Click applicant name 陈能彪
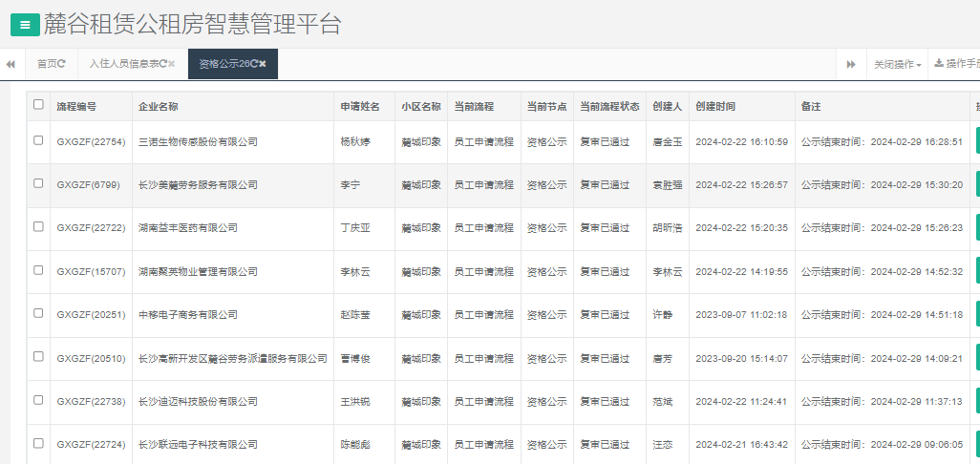Screen dimensions: 980x464 click(x=355, y=445)
